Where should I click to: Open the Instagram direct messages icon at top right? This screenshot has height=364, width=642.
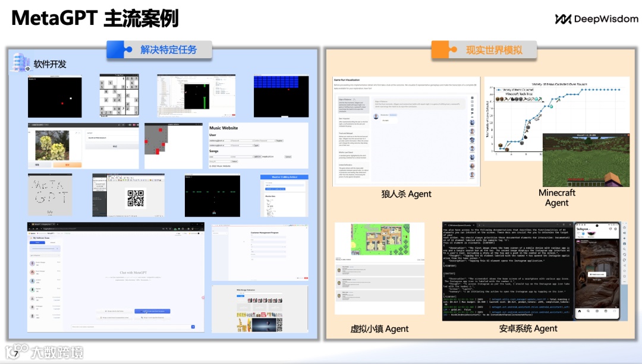(615, 229)
